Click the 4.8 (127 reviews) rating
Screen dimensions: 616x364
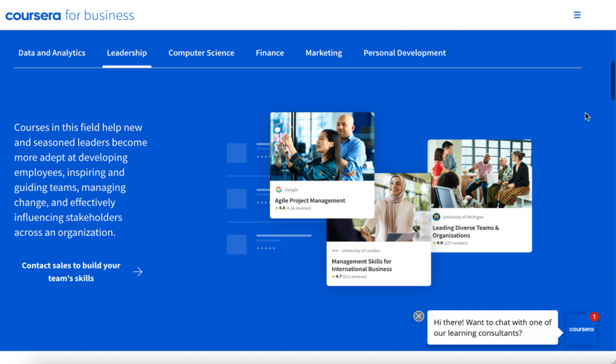[x=450, y=243]
